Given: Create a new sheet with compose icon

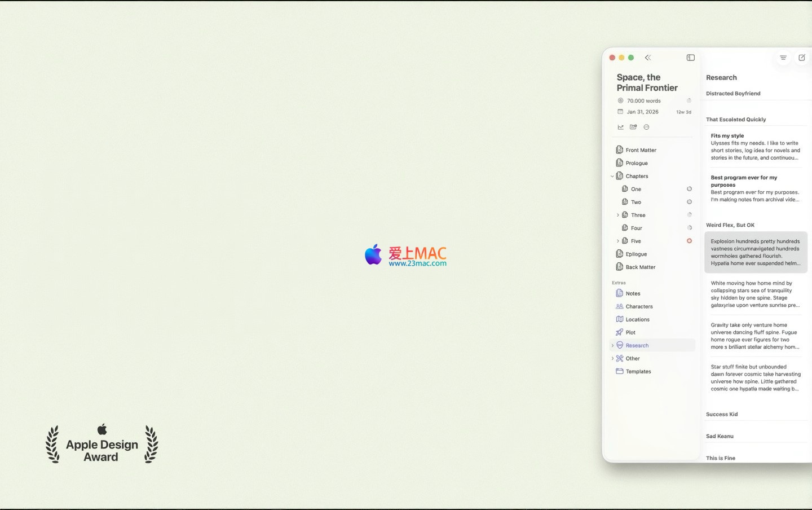Looking at the screenshot, I should click(801, 58).
